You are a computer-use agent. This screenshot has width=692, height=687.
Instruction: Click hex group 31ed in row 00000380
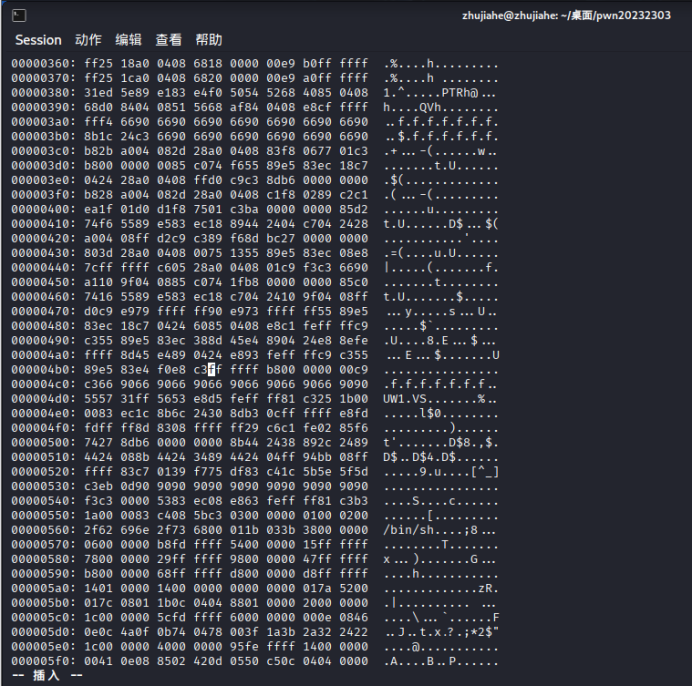pyautogui.click(x=99, y=93)
